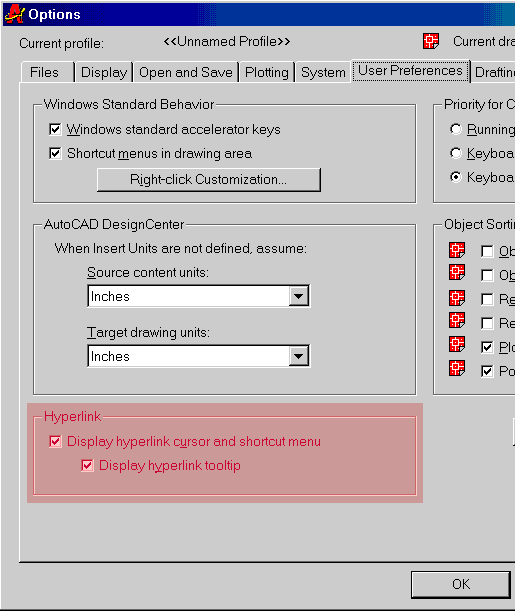Toggle the Display hyperlink tooltip checkbox
Image resolution: width=515 pixels, height=611 pixels.
point(87,465)
